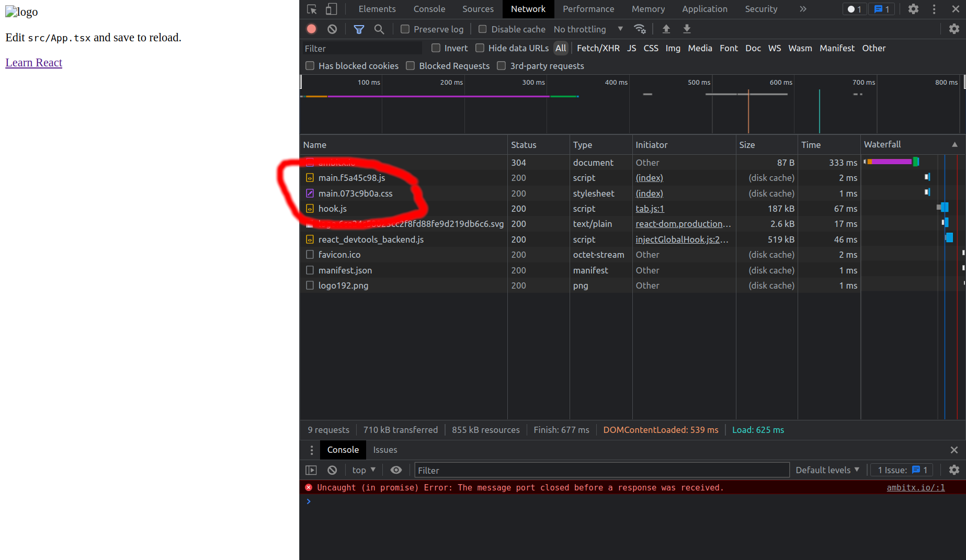Open tab.js:1 initiator link
Viewport: 966px width, 560px height.
650,209
